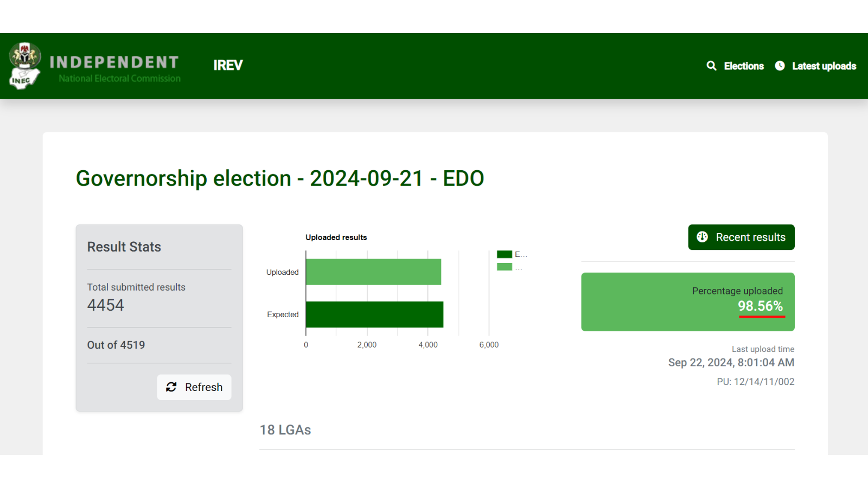
Task: Click the PU: 12/14/11/002 polling unit code
Action: 755,382
